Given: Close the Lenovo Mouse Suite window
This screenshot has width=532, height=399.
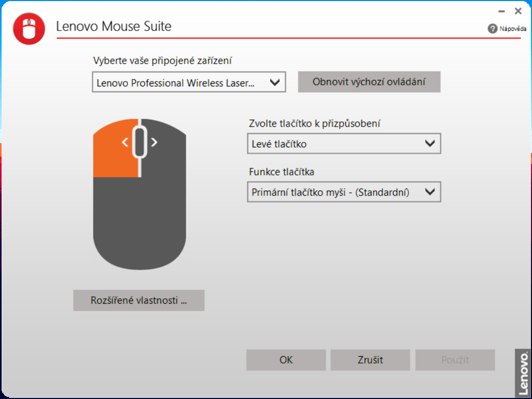Looking at the screenshot, I should (x=518, y=11).
